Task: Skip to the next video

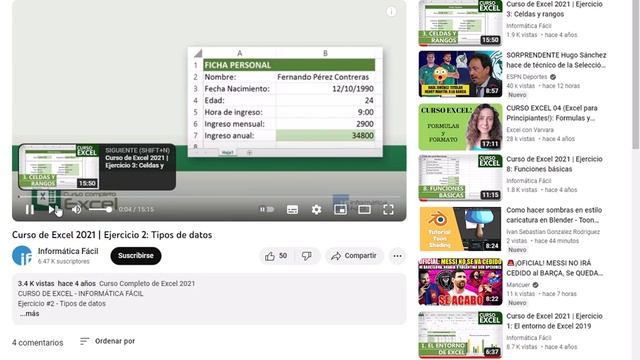Action: coord(52,210)
